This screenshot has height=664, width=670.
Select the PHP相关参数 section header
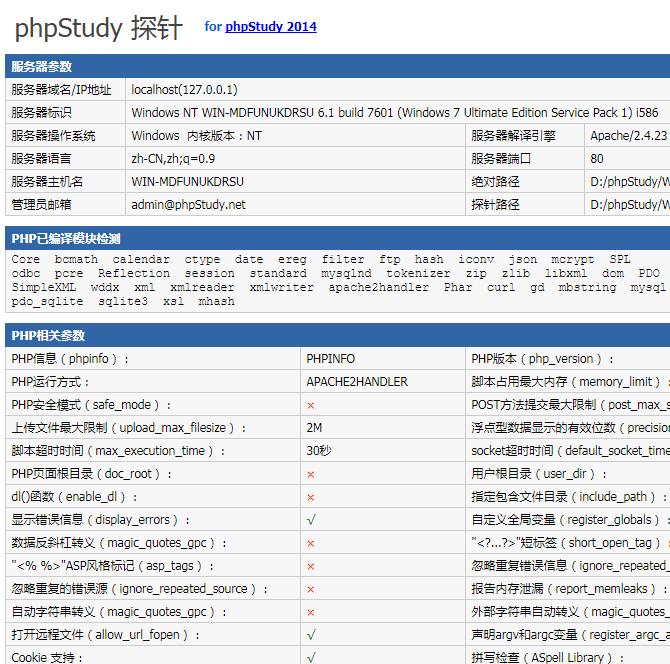click(x=48, y=335)
